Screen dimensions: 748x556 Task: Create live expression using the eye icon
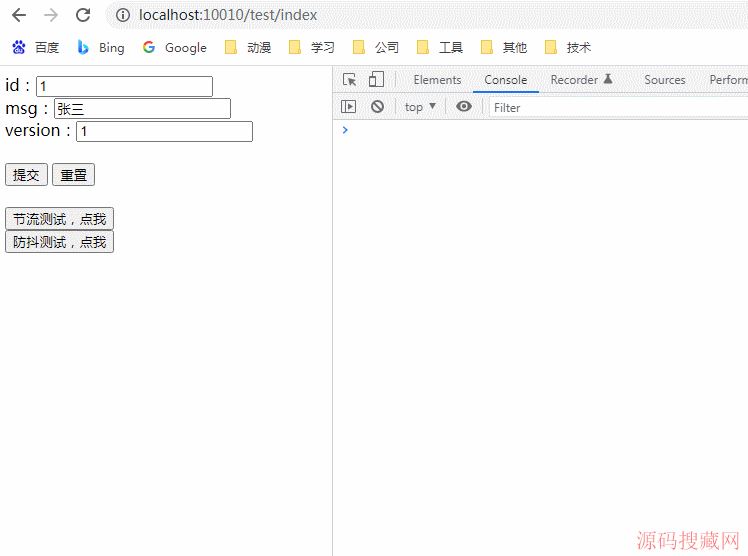tap(463, 107)
